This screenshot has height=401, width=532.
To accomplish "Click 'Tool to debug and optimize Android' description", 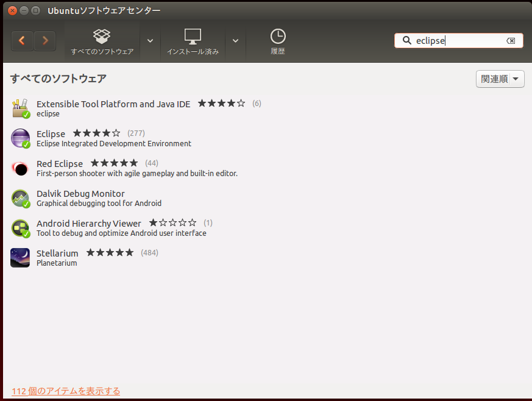I will 121,233.
